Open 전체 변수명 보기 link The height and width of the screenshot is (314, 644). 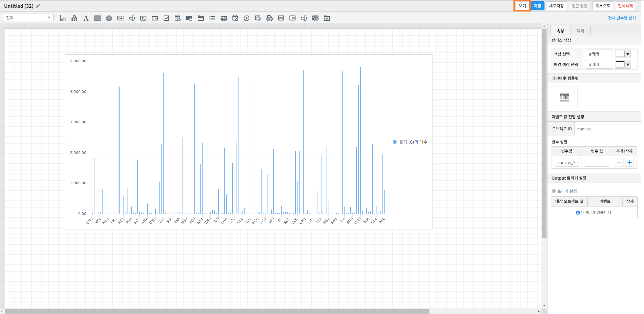(622, 18)
